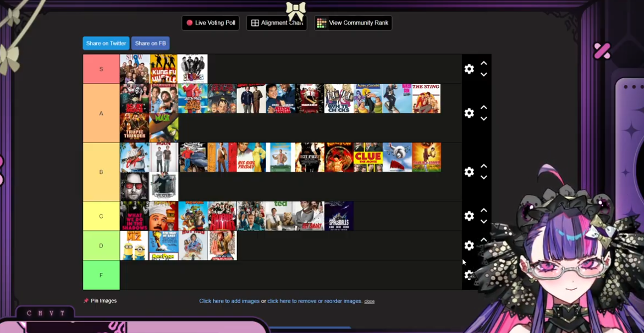Select the Spaceballs poster
Image resolution: width=644 pixels, height=333 pixels.
tap(339, 216)
